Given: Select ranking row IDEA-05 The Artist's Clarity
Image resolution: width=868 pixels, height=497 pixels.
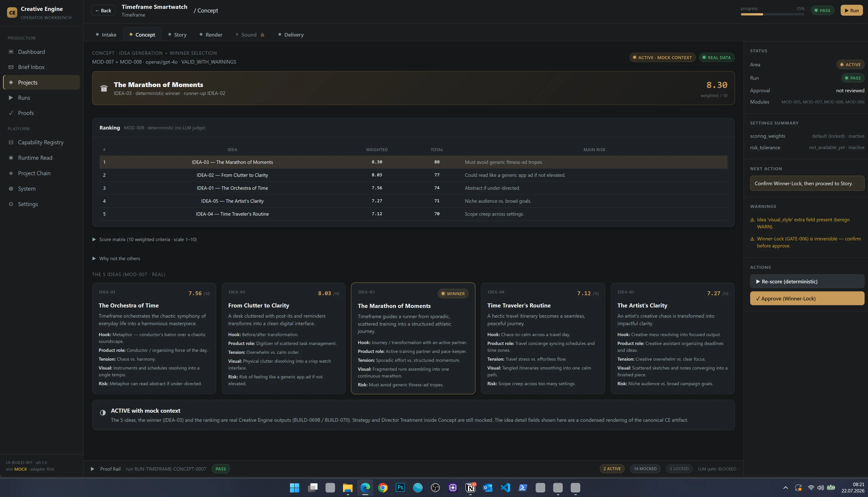Looking at the screenshot, I should click(413, 201).
